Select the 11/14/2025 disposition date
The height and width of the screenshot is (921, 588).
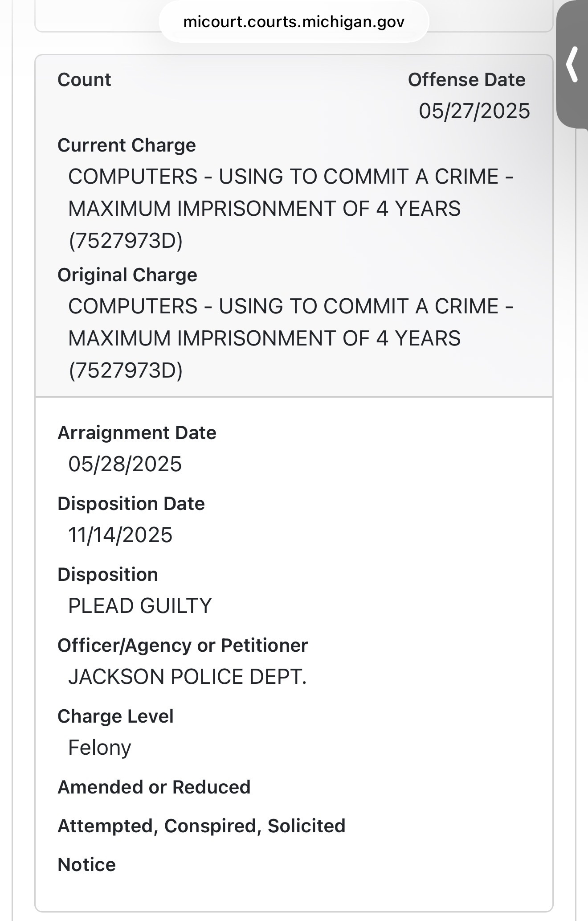click(120, 535)
